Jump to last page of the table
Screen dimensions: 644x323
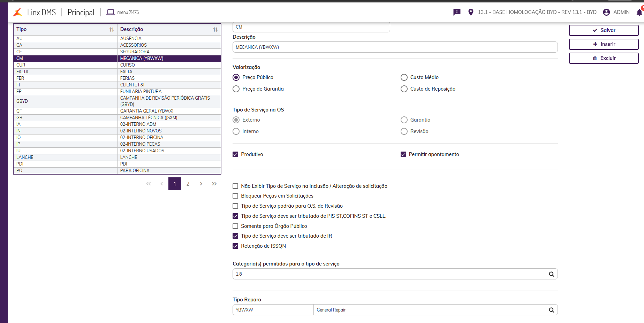(x=214, y=184)
